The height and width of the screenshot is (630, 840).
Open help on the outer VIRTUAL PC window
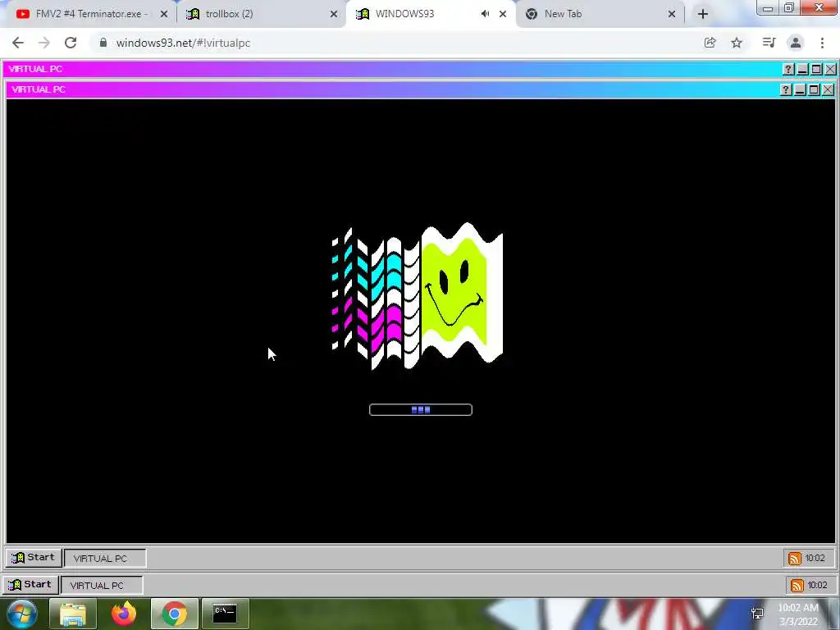point(788,69)
